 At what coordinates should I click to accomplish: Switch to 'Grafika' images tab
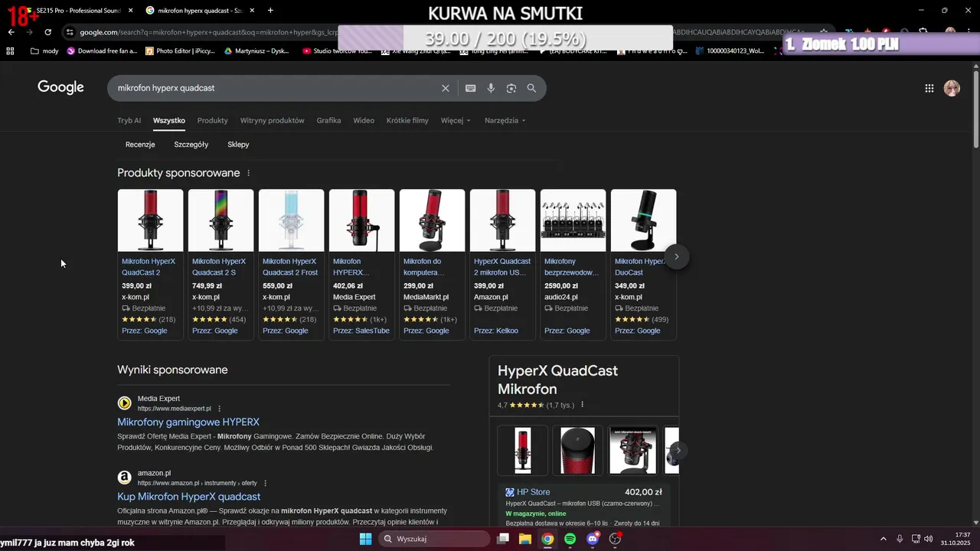click(328, 120)
